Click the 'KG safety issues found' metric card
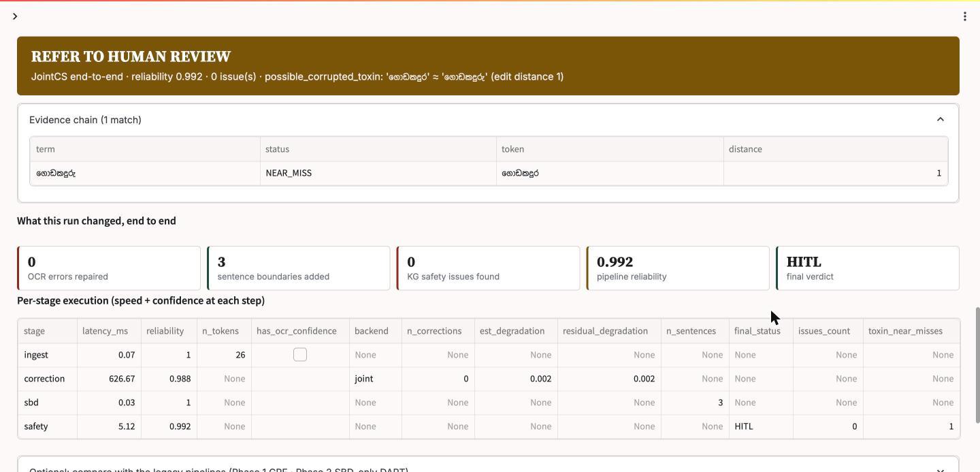Viewport: 980px width, 472px height. pos(488,268)
